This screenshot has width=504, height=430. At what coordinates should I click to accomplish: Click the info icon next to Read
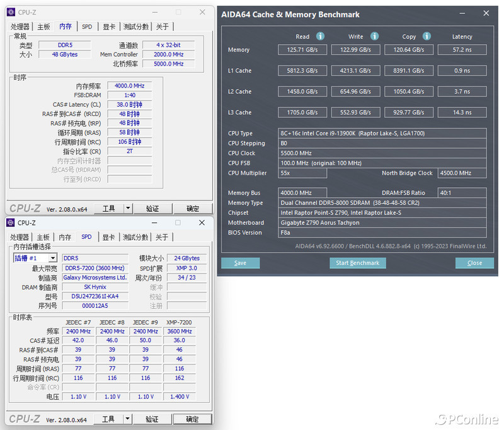point(320,37)
